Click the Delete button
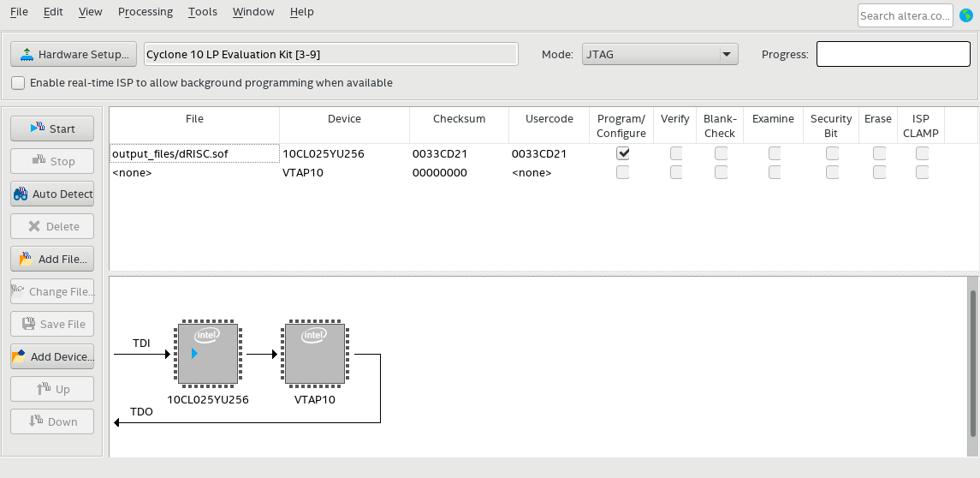The height and width of the screenshot is (478, 980). [52, 226]
